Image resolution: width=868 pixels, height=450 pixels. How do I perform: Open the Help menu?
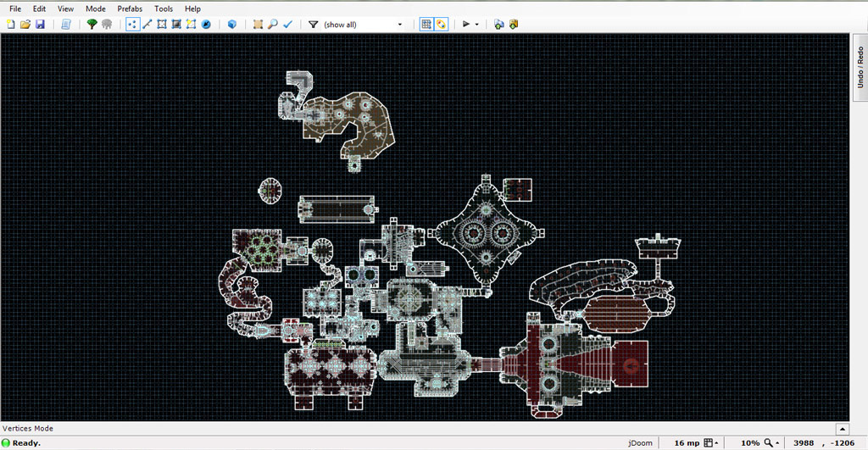(192, 8)
